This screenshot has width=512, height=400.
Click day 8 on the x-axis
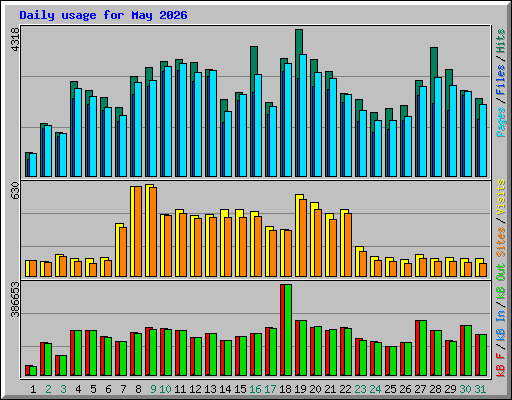pyautogui.click(x=138, y=389)
